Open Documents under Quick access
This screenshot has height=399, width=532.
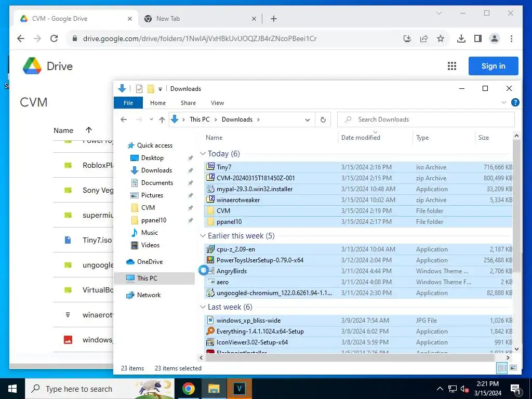click(x=157, y=182)
